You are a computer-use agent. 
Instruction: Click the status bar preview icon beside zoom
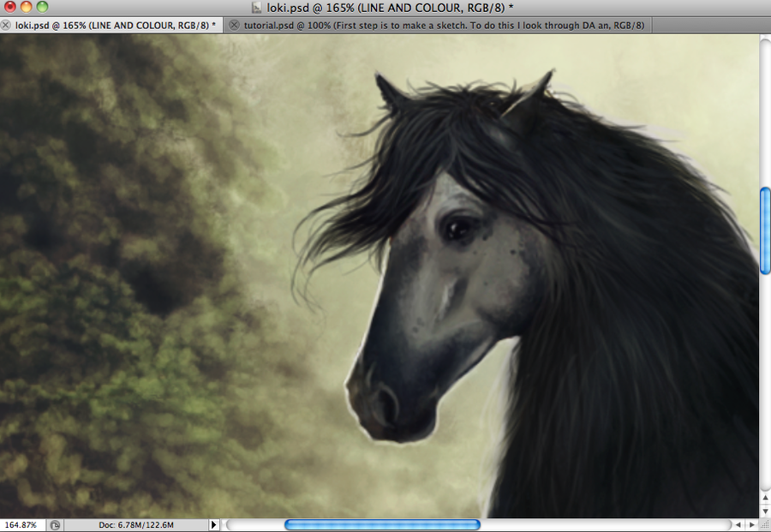tap(55, 525)
